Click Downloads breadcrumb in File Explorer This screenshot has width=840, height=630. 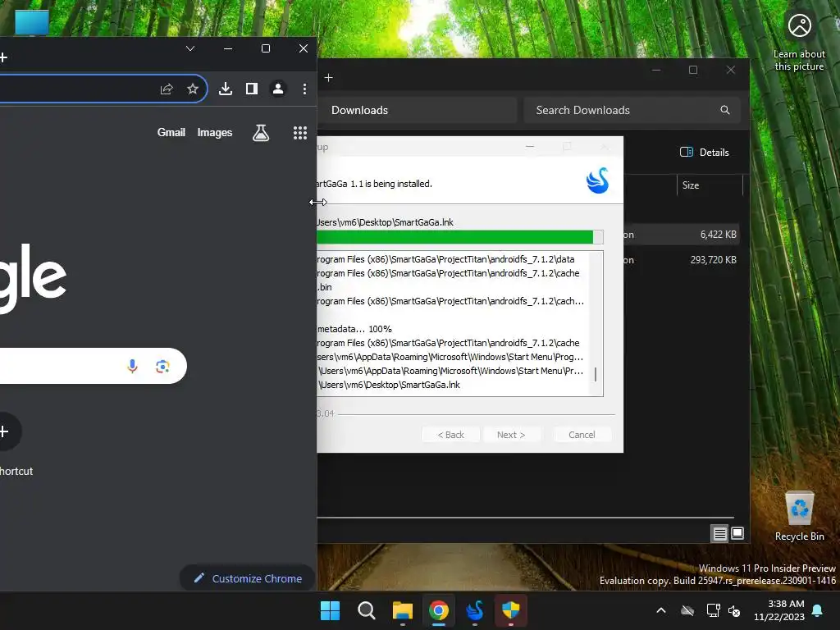(359, 111)
